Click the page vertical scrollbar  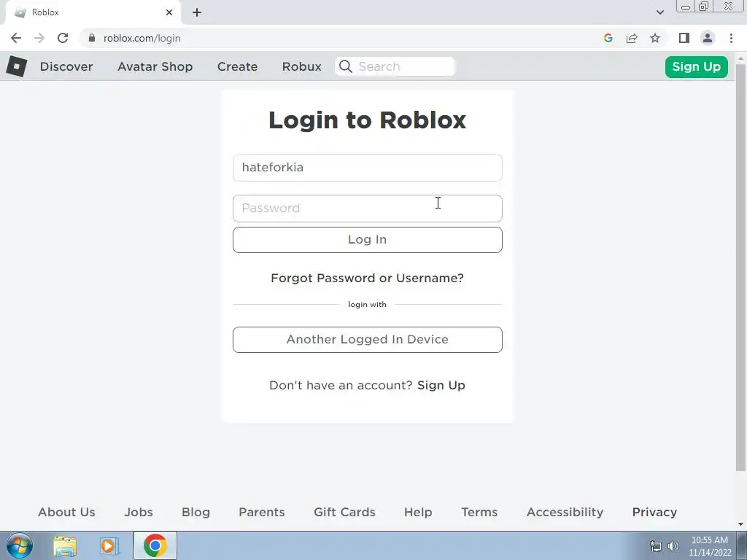point(741,267)
